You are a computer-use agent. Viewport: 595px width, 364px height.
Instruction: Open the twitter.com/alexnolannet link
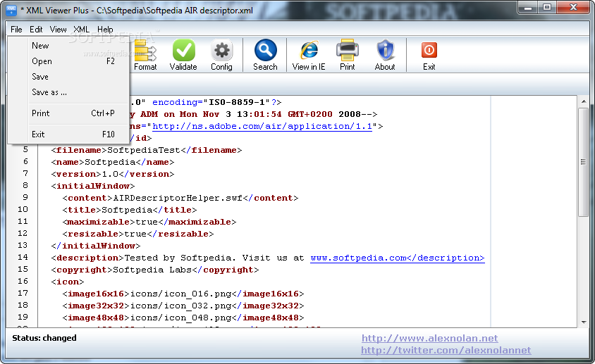[446, 350]
